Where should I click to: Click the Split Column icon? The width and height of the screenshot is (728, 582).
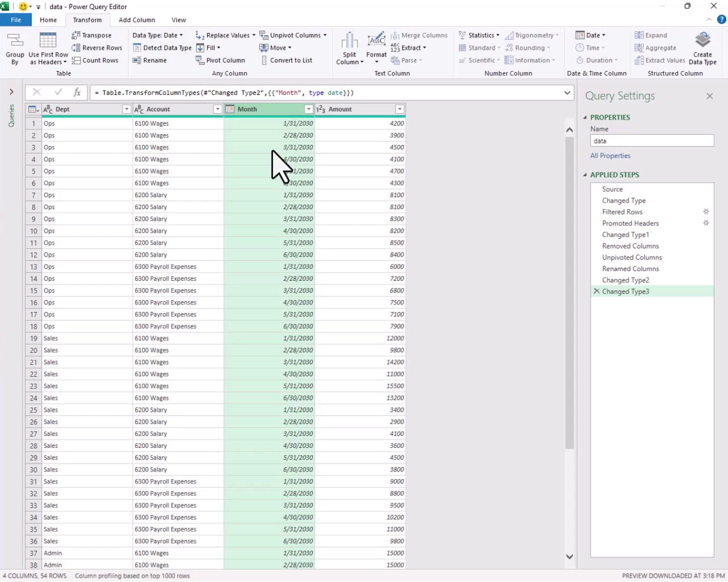349,40
